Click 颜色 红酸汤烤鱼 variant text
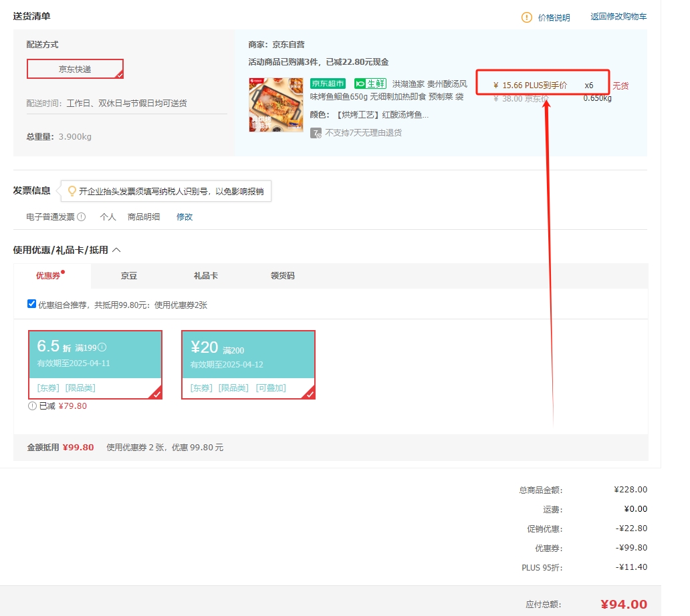Viewport: 690px width, 616px height. pyautogui.click(x=369, y=115)
